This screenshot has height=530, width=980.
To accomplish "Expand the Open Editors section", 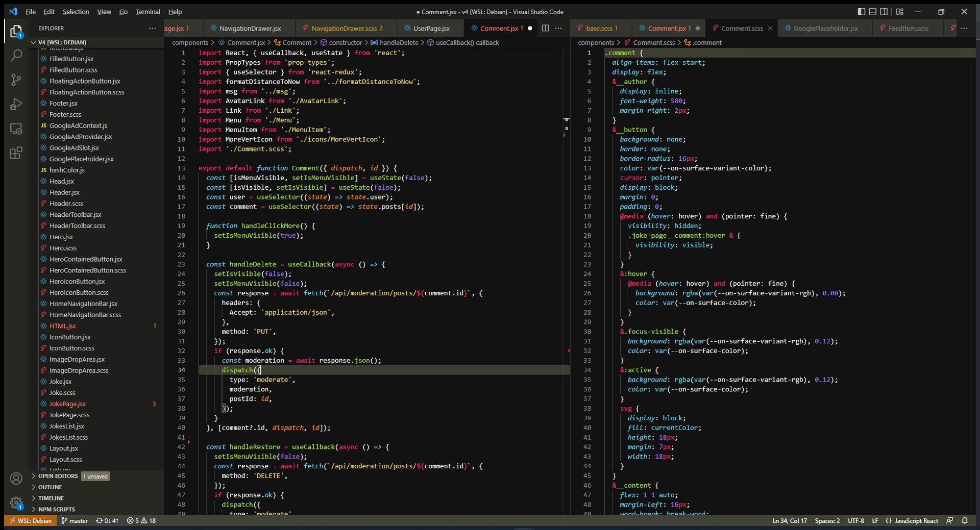I will [x=58, y=476].
